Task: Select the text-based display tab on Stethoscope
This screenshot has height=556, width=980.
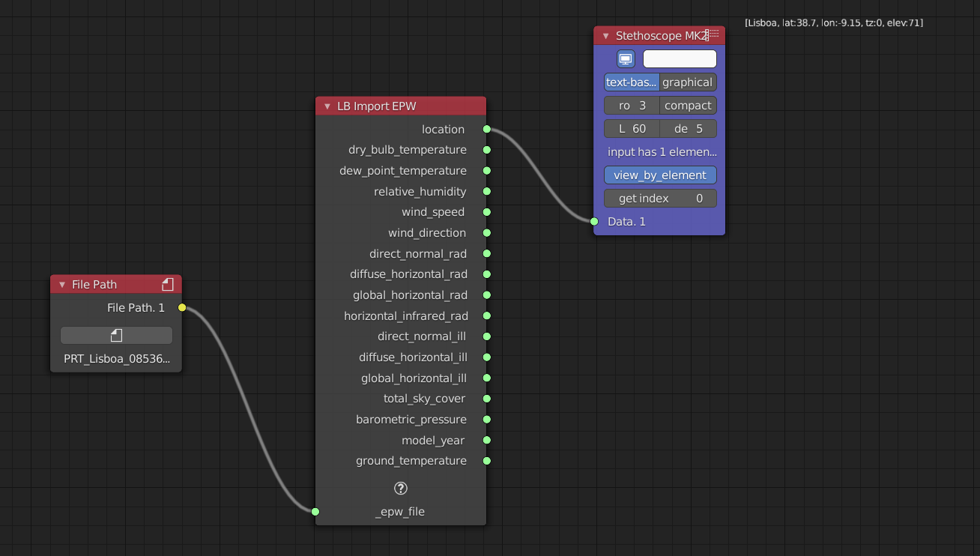Action: [632, 82]
